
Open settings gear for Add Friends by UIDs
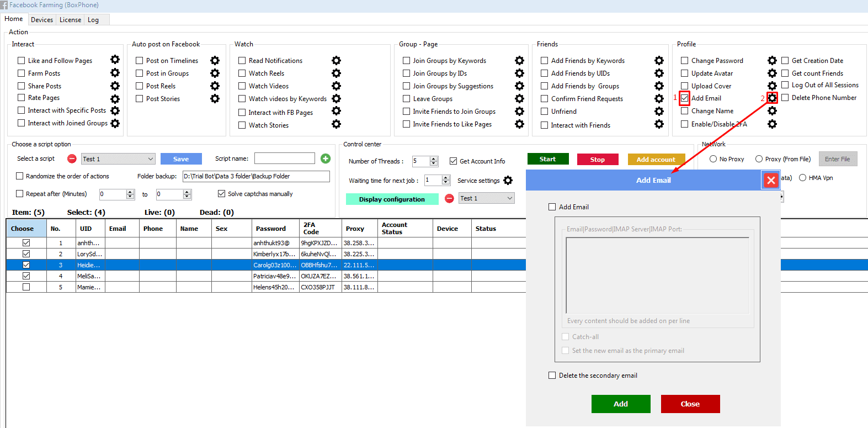coord(659,73)
